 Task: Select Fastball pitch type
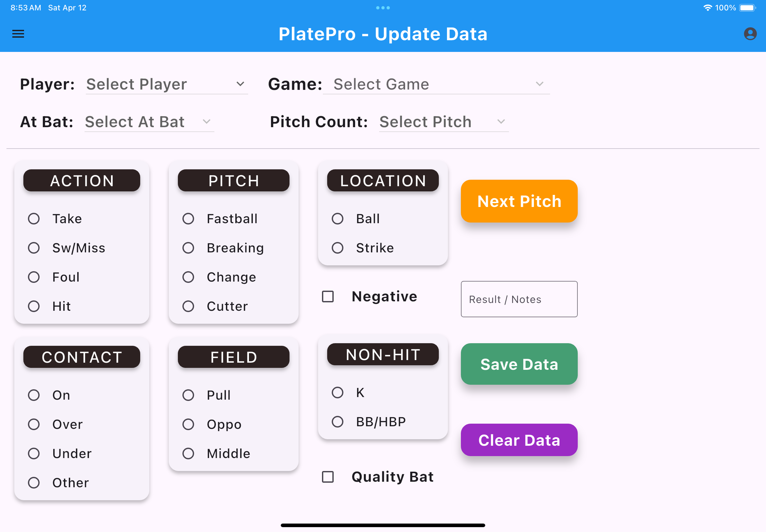point(188,219)
